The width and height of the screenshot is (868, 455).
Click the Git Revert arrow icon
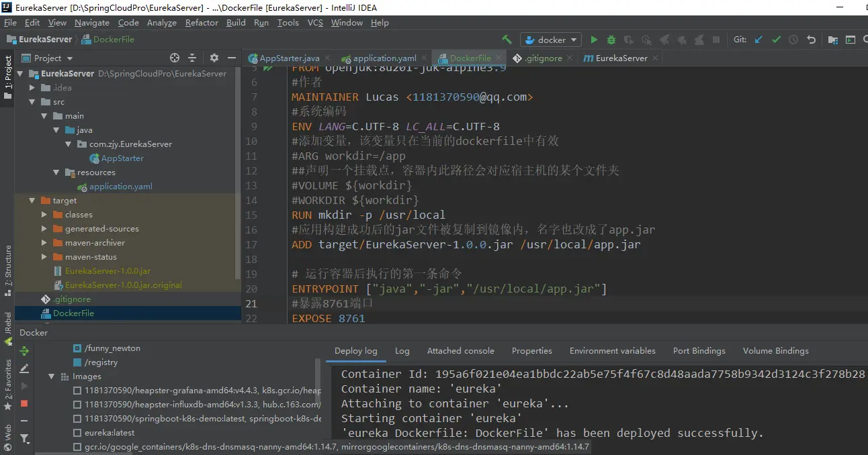pyautogui.click(x=811, y=40)
